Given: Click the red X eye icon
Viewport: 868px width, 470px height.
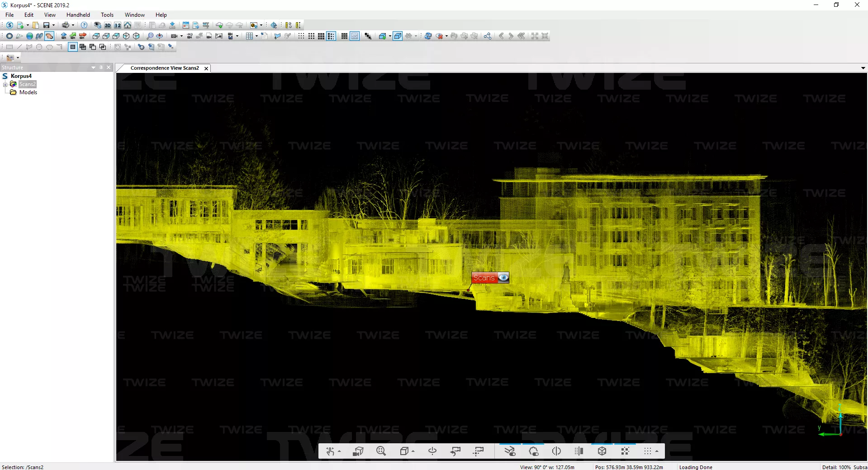Looking at the screenshot, I should (x=439, y=36).
